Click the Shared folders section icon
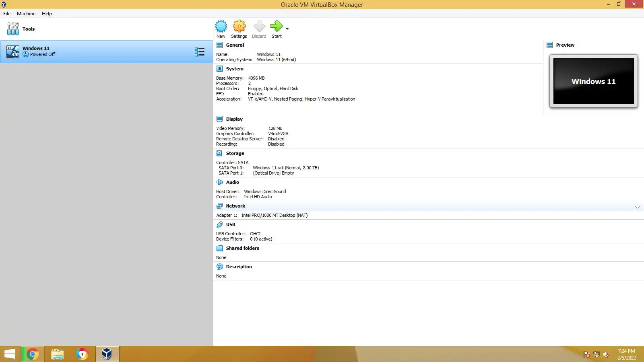Screen dimensions: 644x362 [x=220, y=248]
